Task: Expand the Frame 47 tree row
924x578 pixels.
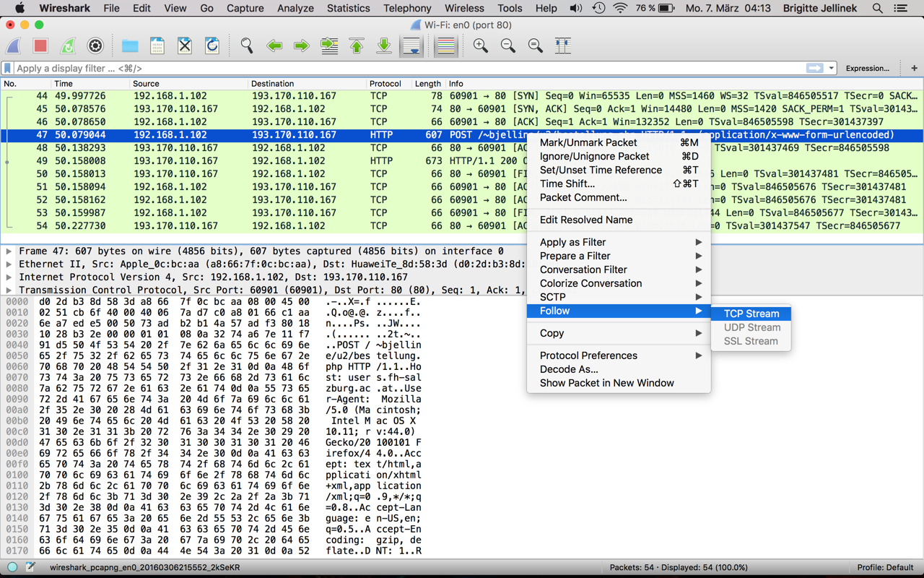Action: [9, 251]
